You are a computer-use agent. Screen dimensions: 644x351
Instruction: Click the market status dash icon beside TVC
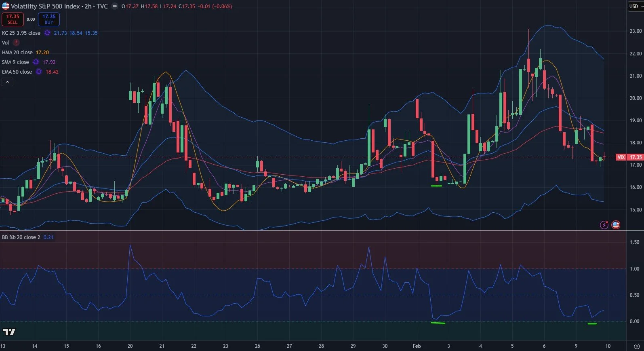pos(115,6)
